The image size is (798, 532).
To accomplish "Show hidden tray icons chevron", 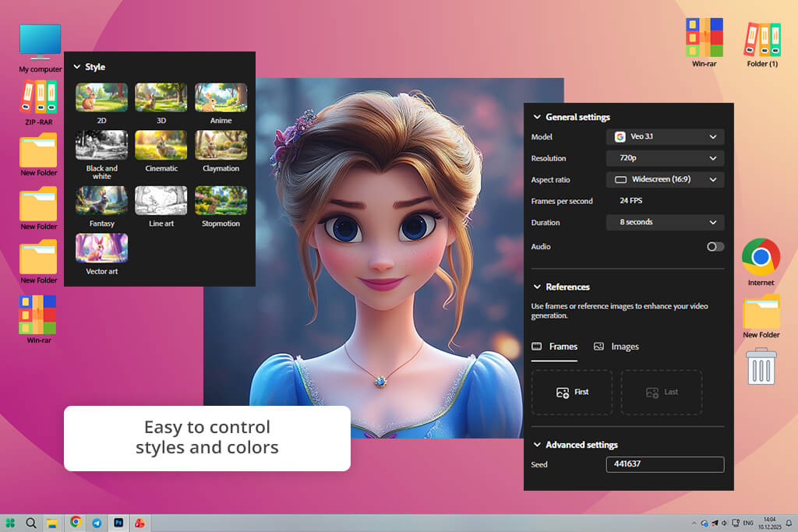I will (x=694, y=523).
